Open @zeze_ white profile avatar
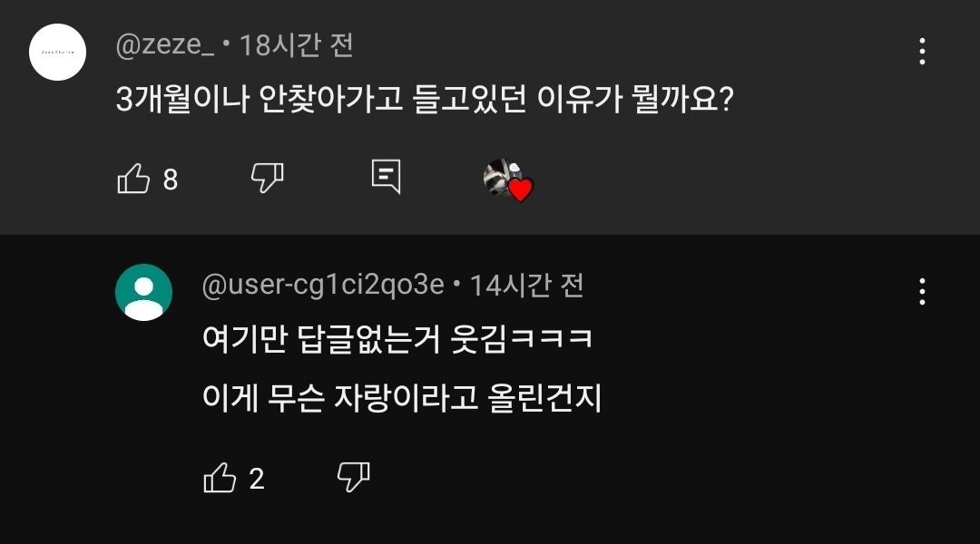The height and width of the screenshot is (544, 980). click(x=57, y=52)
